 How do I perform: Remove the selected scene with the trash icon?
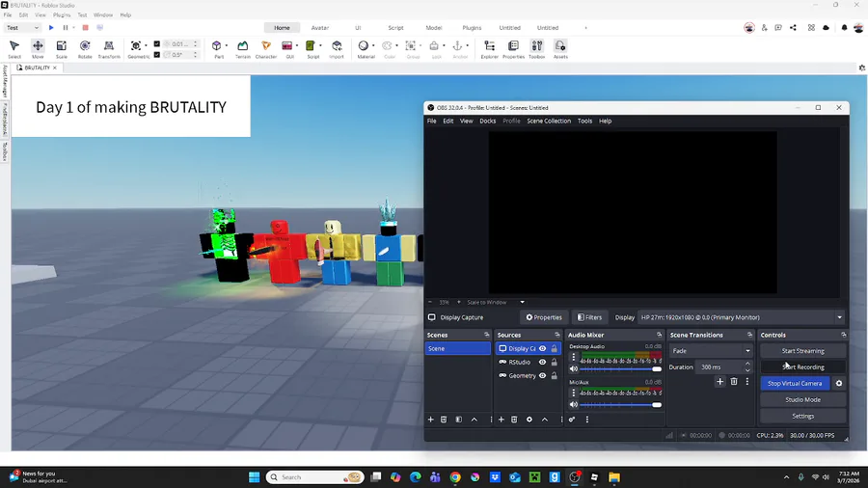(444, 420)
